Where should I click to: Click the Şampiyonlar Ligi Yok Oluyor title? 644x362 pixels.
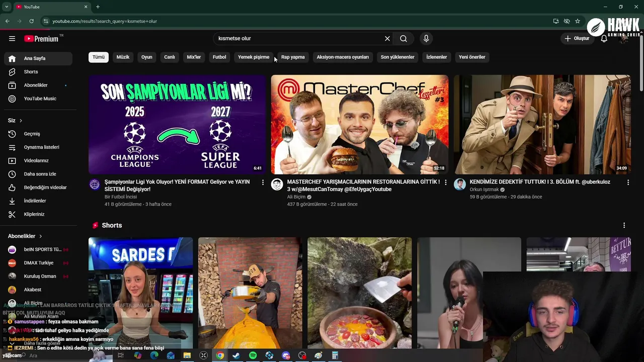pos(177,186)
